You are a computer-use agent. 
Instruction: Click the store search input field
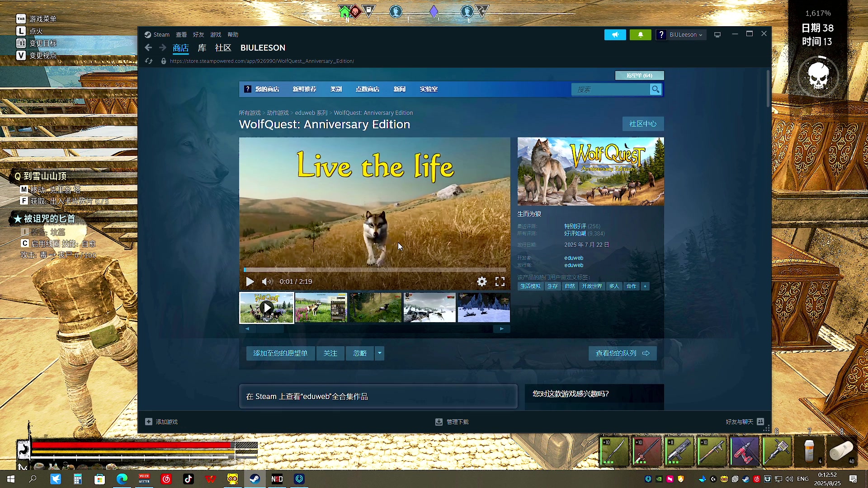click(610, 89)
